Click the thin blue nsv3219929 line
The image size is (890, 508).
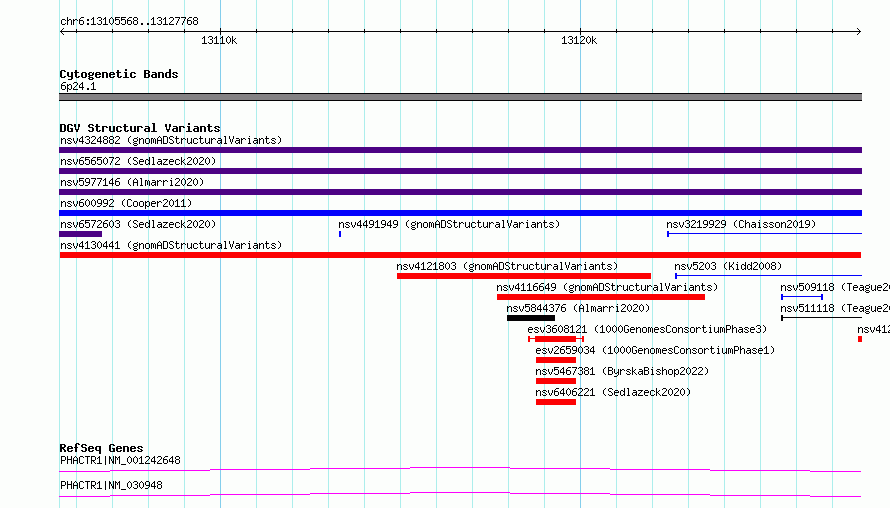[765, 234]
